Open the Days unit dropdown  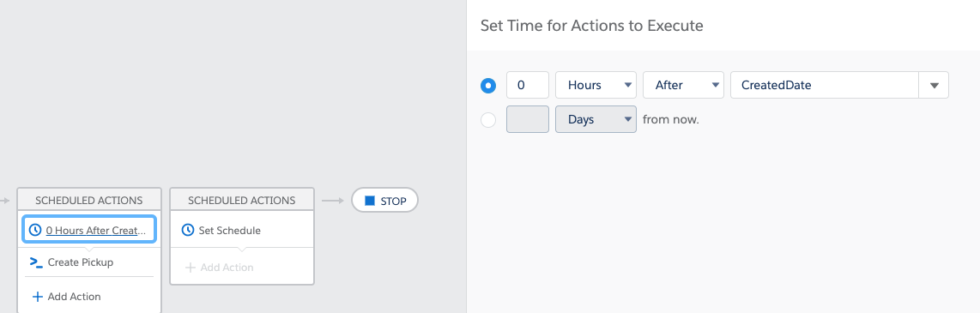596,118
